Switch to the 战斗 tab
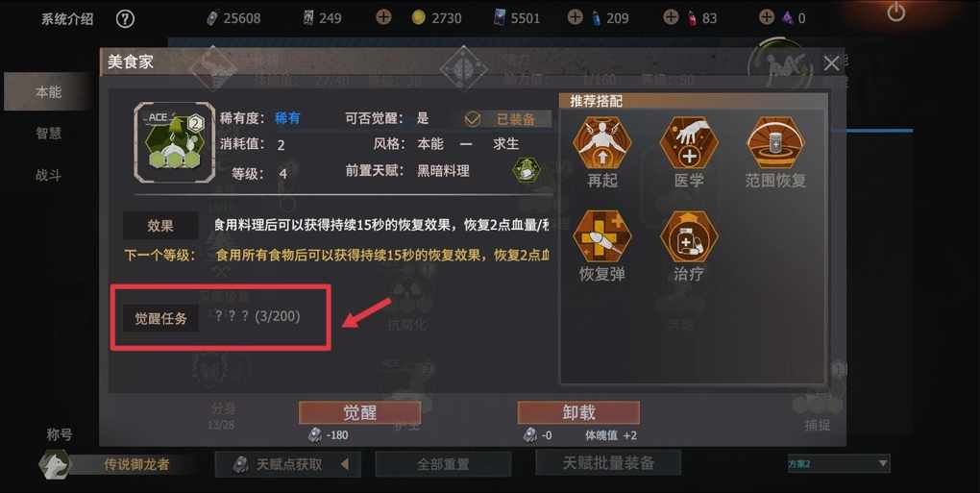980x493 pixels. point(48,176)
